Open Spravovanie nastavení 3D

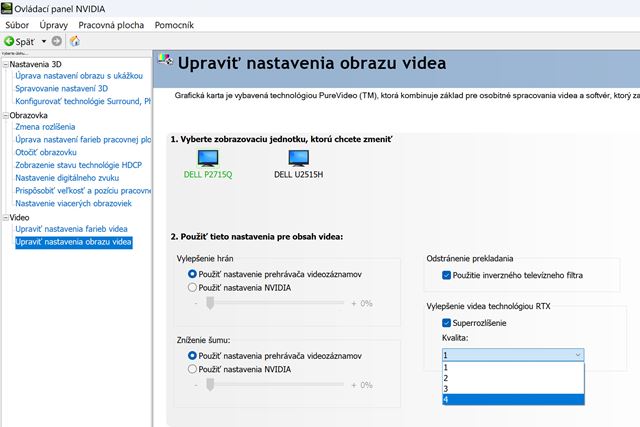click(62, 89)
